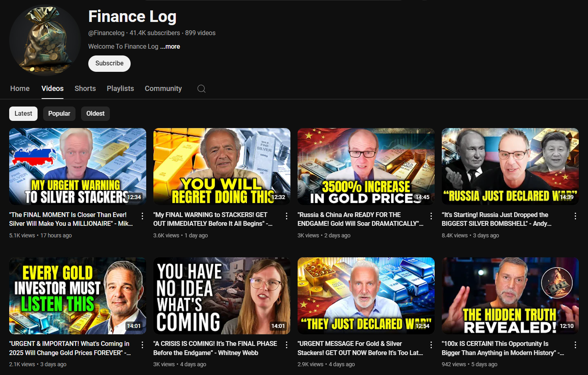Viewport: 588px width, 375px height.
Task: Open title "URGENT MESSAGE For Gold & Silver Stackers"
Action: pos(360,348)
